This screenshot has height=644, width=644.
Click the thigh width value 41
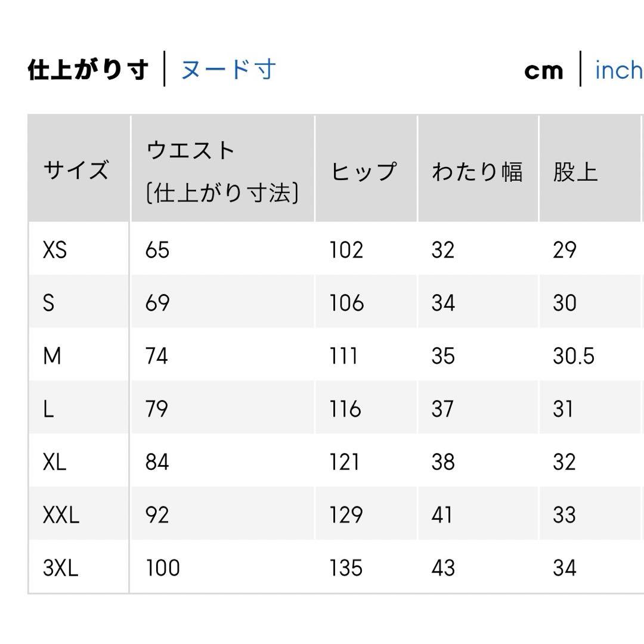[x=442, y=515]
